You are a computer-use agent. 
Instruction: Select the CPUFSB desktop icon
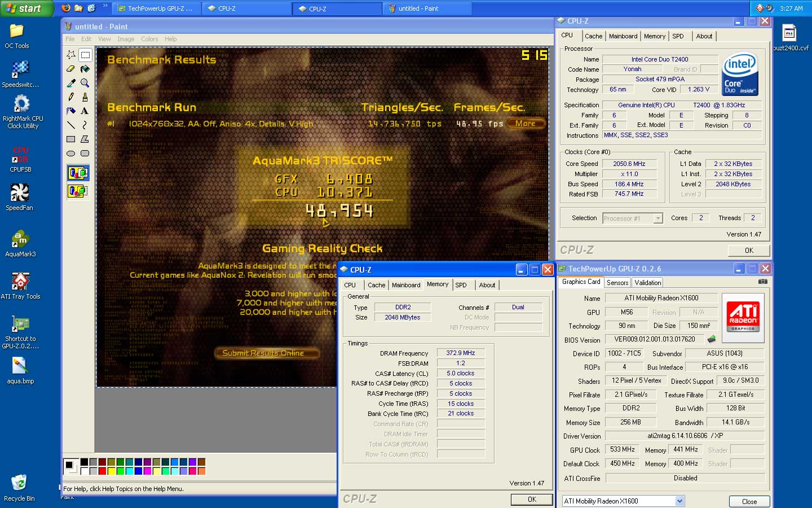click(20, 159)
